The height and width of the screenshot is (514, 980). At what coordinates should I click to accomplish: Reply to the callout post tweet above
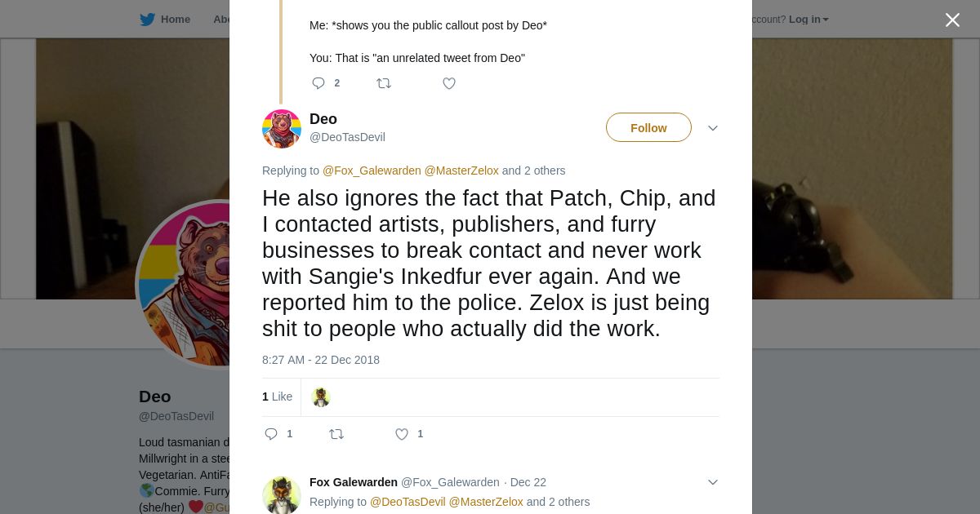(x=318, y=83)
